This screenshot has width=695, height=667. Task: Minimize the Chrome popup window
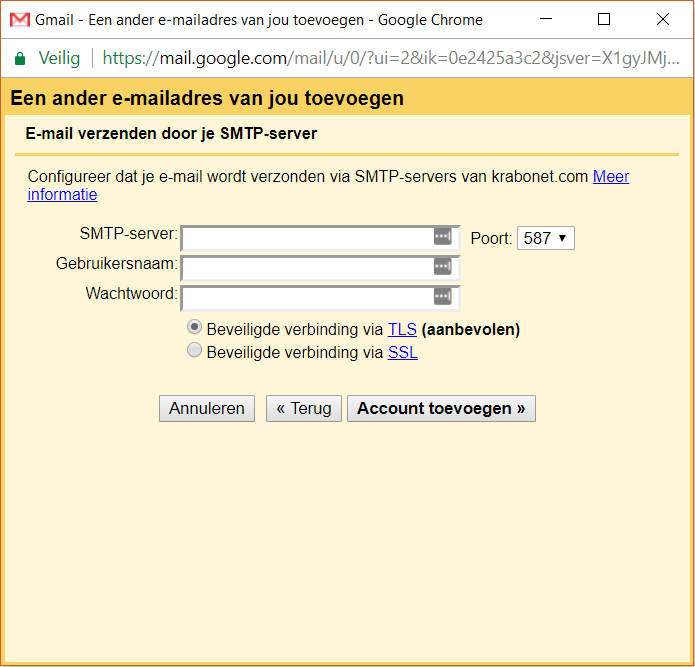[x=546, y=19]
